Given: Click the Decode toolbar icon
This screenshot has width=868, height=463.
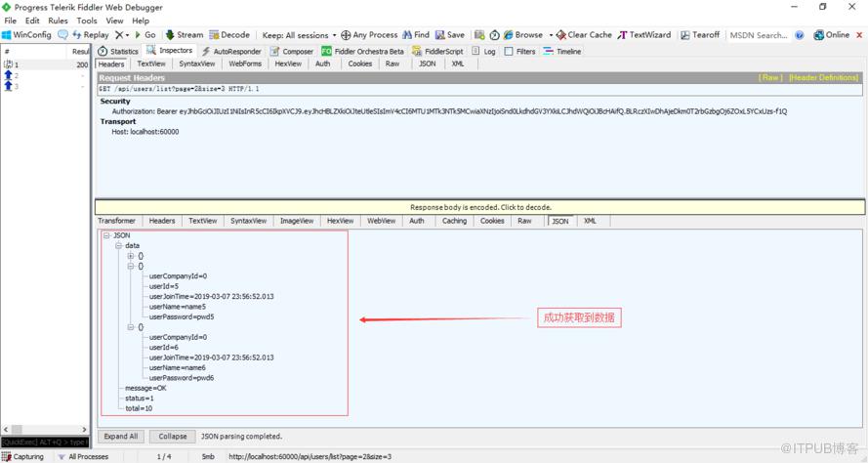Looking at the screenshot, I should coord(214,35).
